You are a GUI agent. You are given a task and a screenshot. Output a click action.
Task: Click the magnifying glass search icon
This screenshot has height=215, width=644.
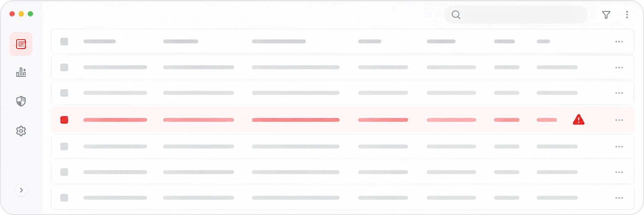coord(456,15)
